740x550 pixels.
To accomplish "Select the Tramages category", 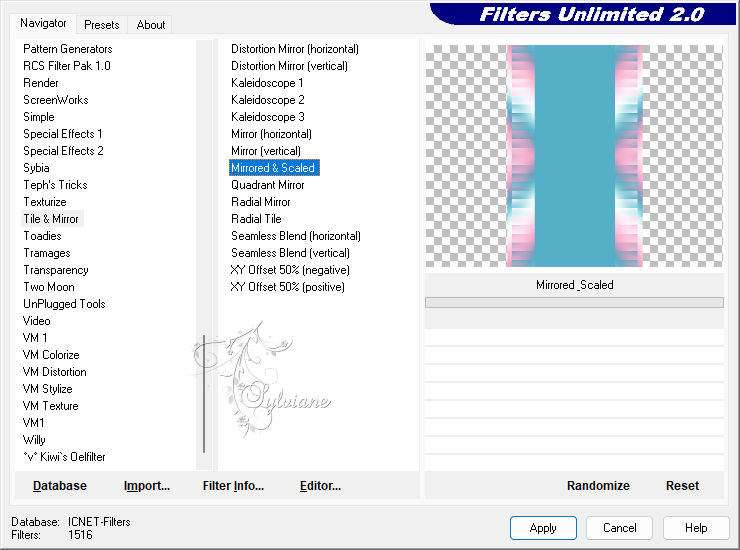I will [x=47, y=253].
